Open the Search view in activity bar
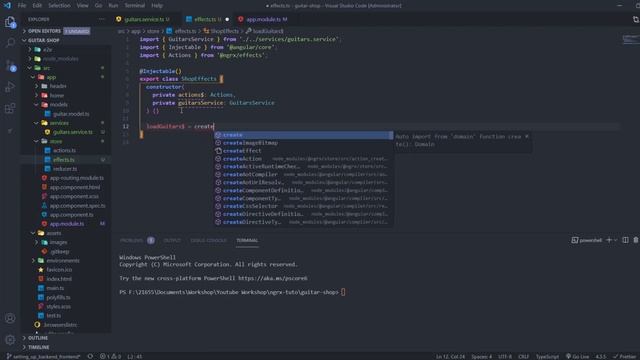 (10, 42)
